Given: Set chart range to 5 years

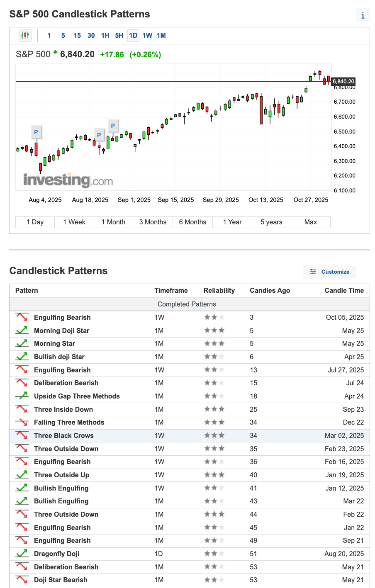Looking at the screenshot, I should pos(271,222).
